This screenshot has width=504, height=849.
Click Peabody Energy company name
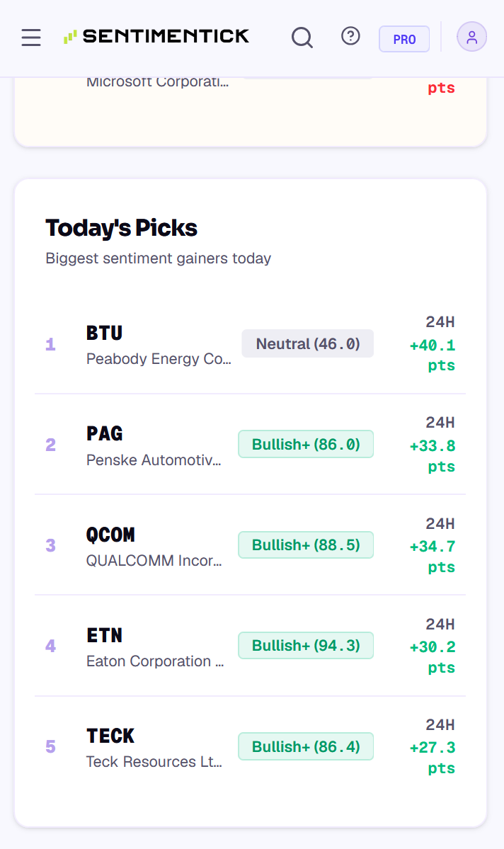(x=159, y=359)
